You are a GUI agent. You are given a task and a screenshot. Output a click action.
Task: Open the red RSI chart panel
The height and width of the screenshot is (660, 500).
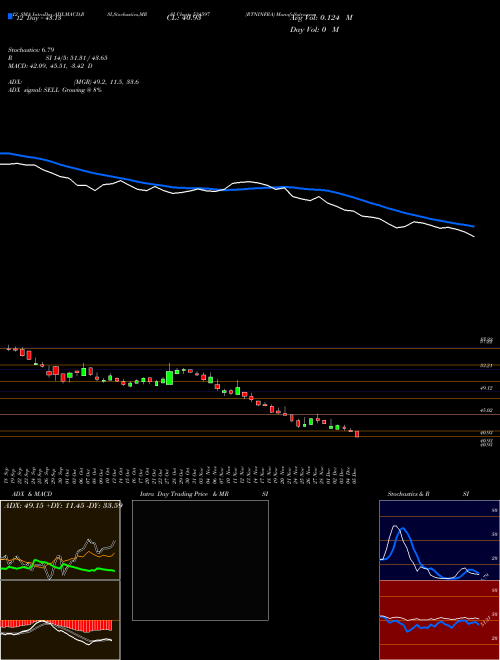pyautogui.click(x=439, y=620)
